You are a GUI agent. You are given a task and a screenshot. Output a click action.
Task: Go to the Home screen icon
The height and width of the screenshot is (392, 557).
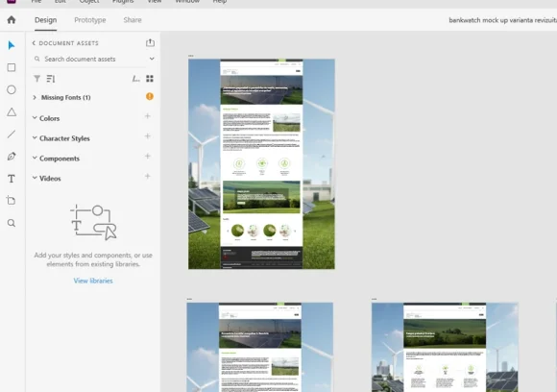pyautogui.click(x=12, y=20)
